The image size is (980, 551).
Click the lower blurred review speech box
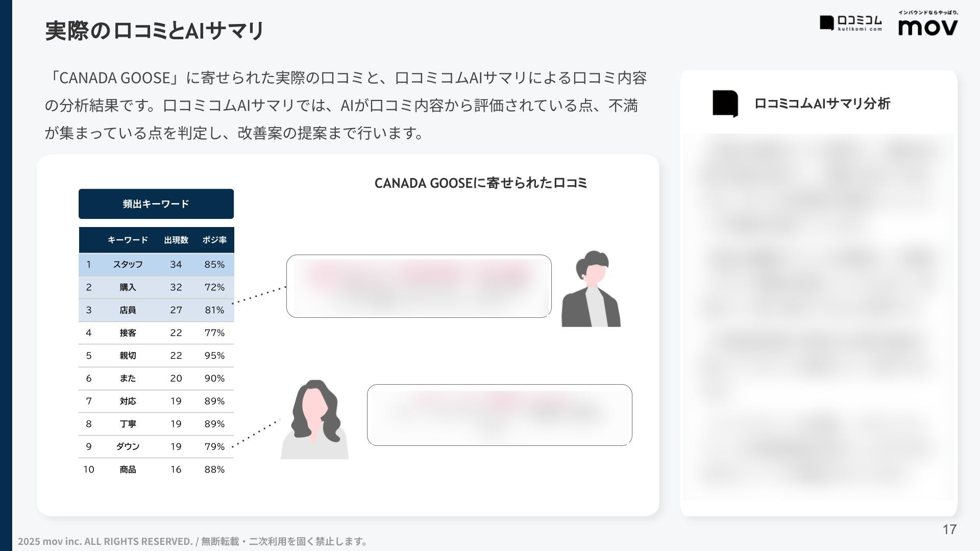[x=499, y=415]
